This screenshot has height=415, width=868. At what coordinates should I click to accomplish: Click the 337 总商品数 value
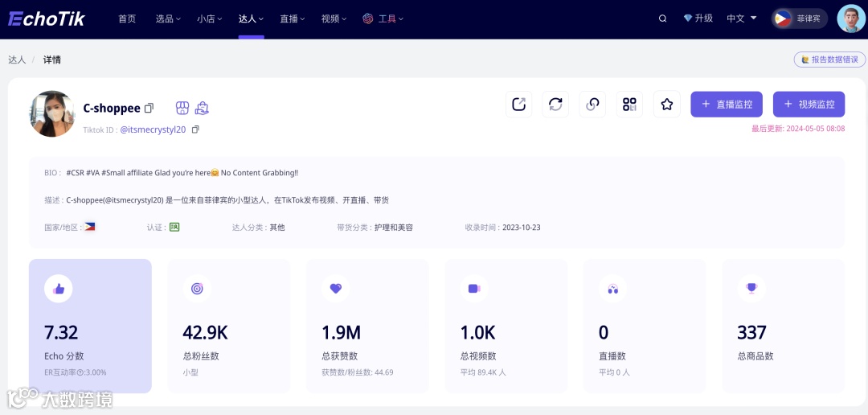(751, 332)
